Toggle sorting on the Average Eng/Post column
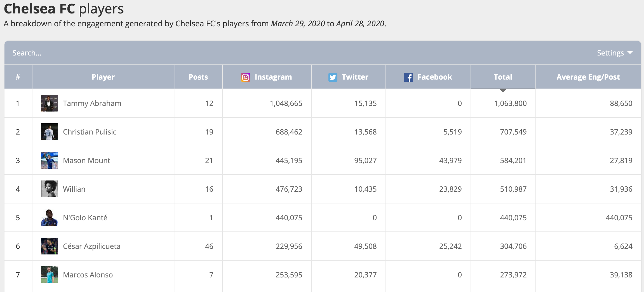 (589, 77)
